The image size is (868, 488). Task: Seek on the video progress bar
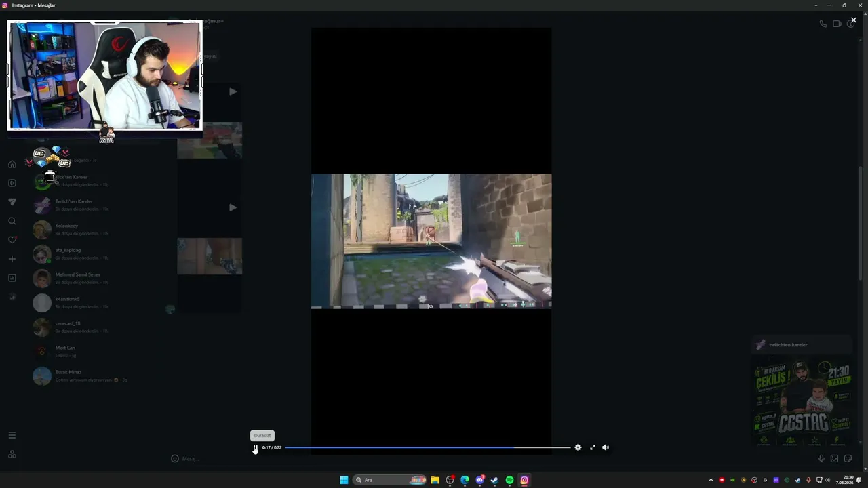(x=427, y=447)
